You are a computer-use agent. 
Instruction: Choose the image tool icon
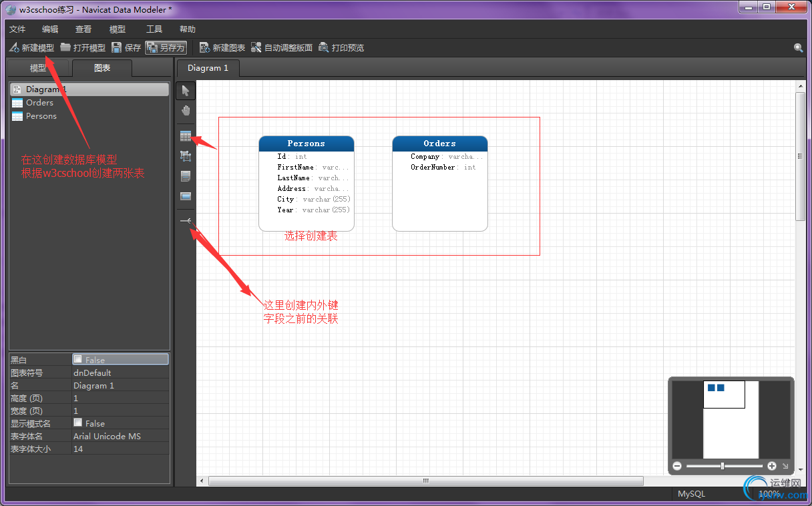[x=186, y=196]
